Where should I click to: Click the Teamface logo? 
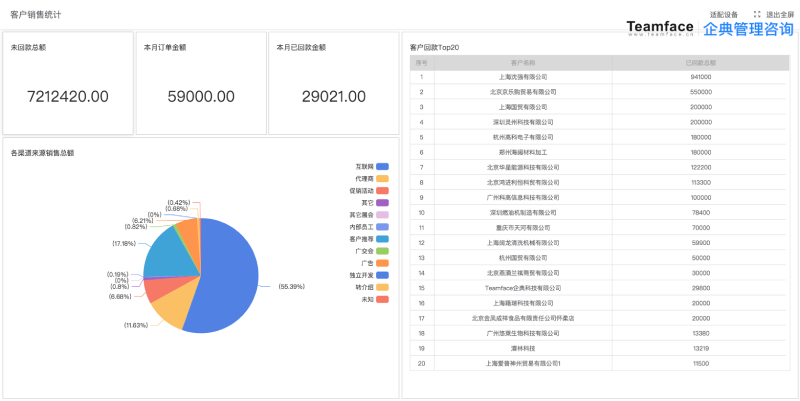tap(660, 28)
